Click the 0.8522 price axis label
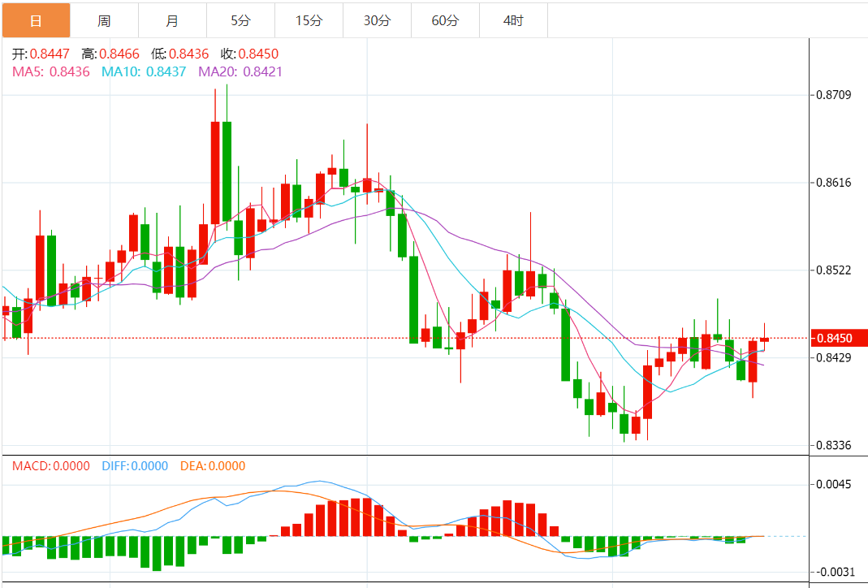The image size is (868, 588). [x=834, y=270]
